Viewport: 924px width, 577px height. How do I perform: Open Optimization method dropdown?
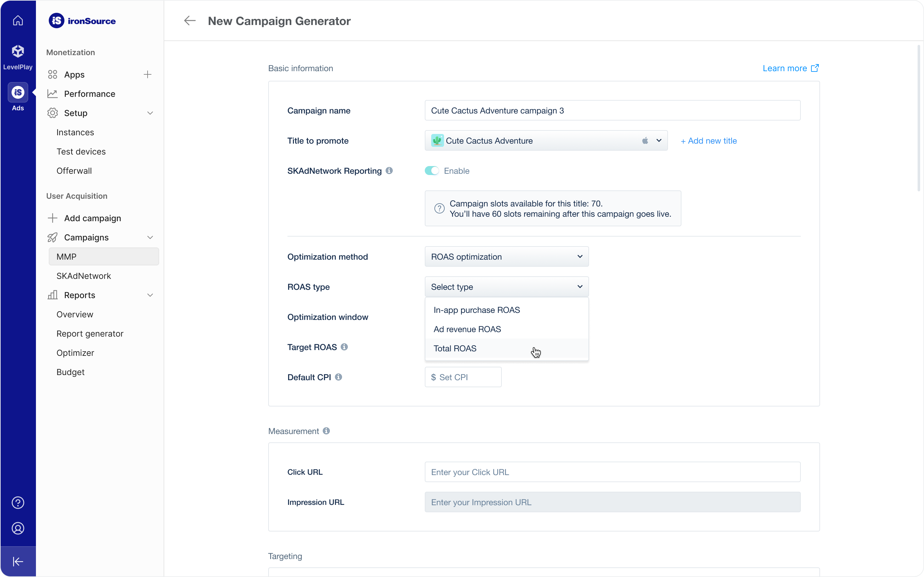tap(506, 256)
